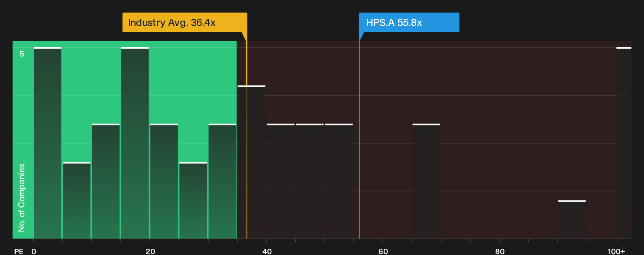Select the histogram bar for PE 20-25
This screenshot has width=644, height=255.
pyautogui.click(x=164, y=181)
